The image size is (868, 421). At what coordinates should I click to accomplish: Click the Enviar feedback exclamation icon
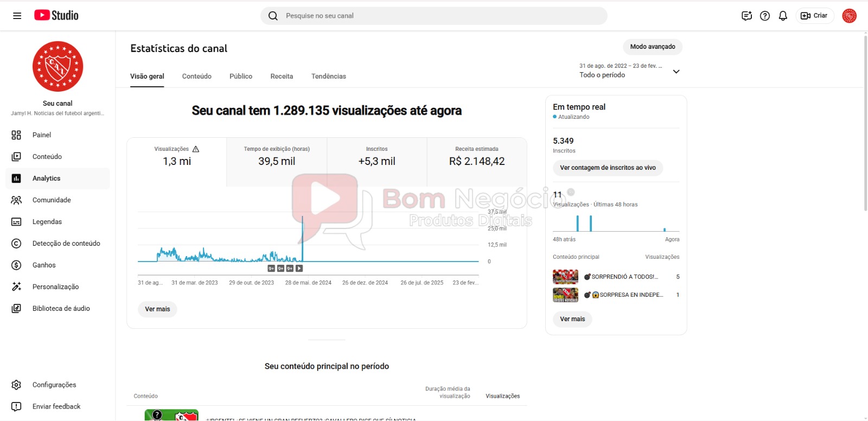[16, 406]
